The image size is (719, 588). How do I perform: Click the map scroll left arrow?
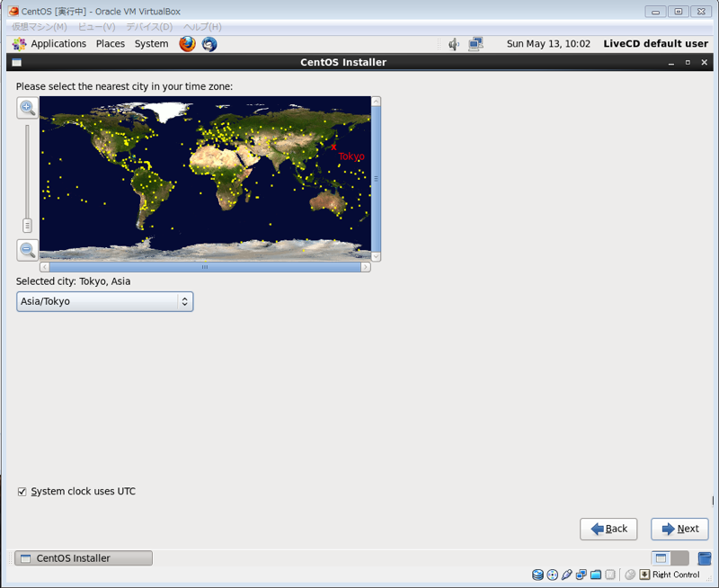pyautogui.click(x=44, y=267)
